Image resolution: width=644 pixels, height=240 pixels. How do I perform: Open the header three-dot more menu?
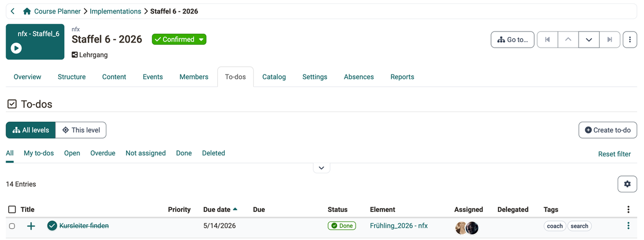pos(630,39)
